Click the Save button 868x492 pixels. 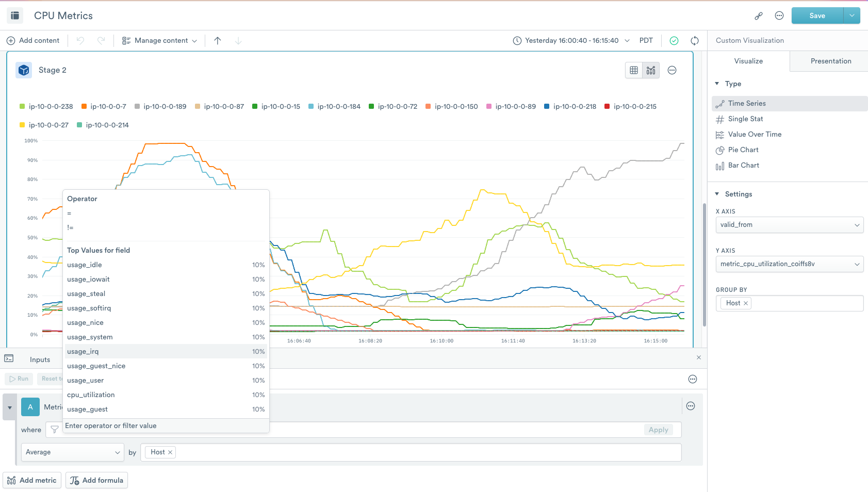point(817,16)
